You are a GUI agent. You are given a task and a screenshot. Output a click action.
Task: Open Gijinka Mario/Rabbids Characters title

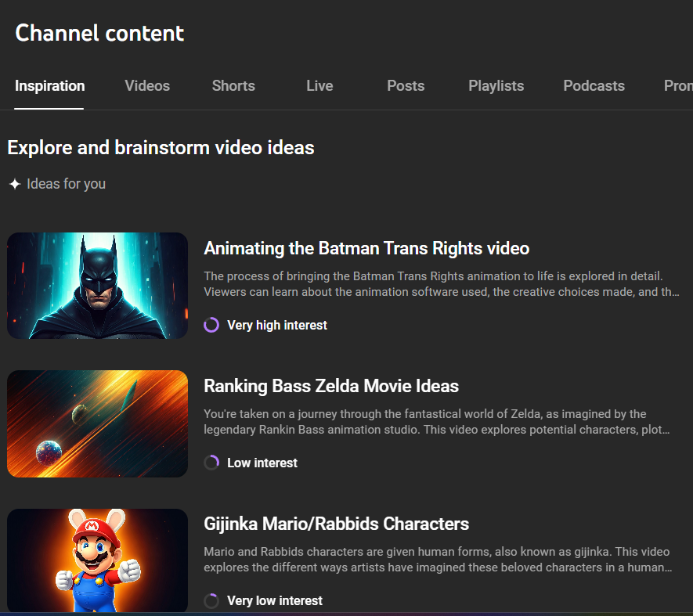coord(337,524)
